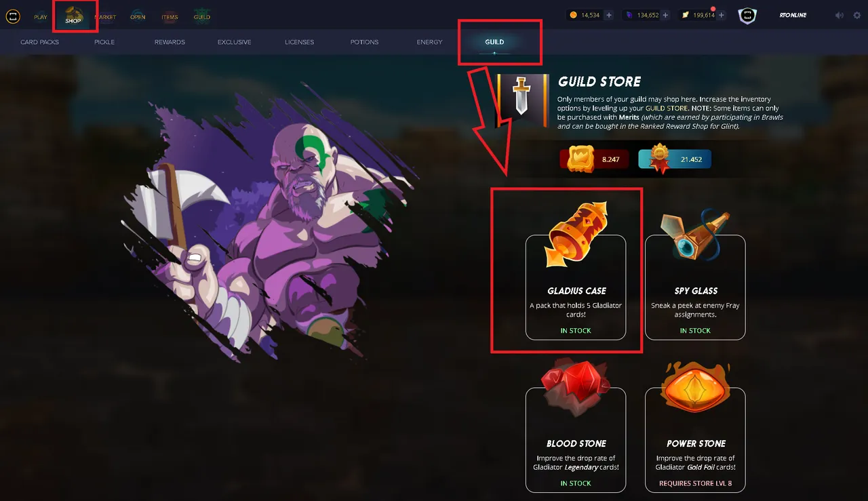Mute sound with the speaker icon

coord(840,15)
